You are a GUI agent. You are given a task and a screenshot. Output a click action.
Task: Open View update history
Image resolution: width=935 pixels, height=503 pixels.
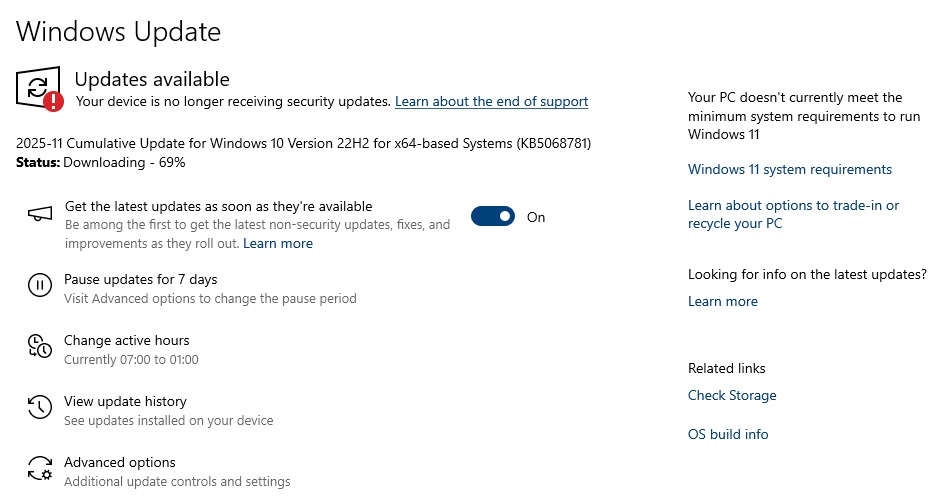[125, 401]
